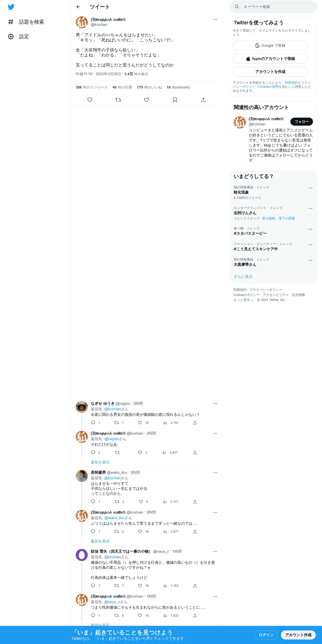Open options for 志村けんさん trend

(310, 209)
